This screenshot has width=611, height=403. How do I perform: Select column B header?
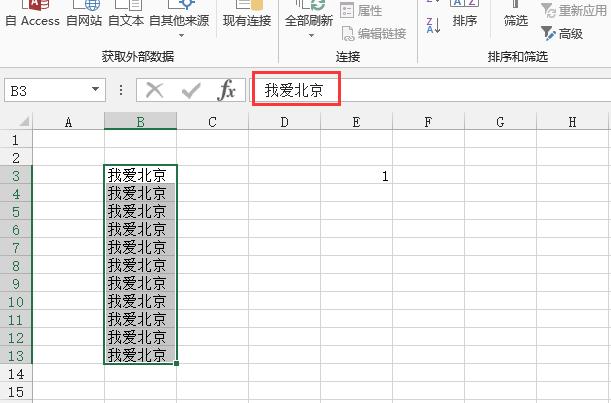(x=141, y=122)
